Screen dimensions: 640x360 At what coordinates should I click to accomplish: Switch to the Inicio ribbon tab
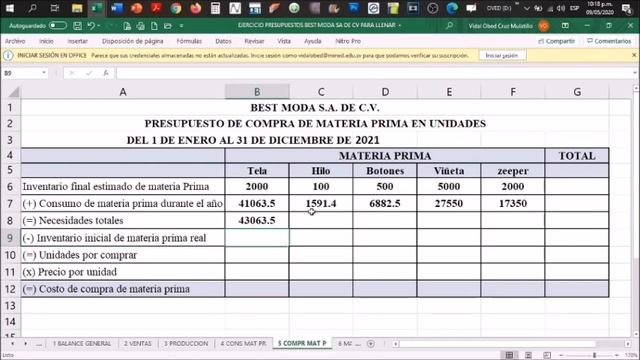tap(46, 41)
